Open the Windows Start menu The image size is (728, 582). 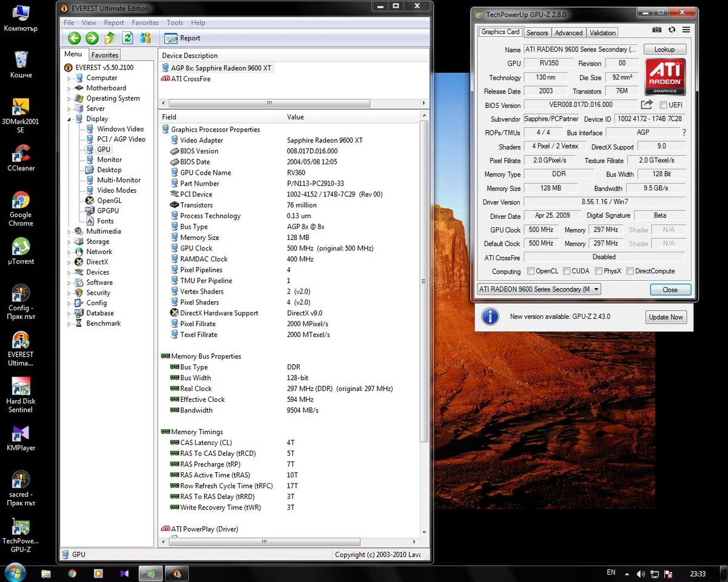(x=15, y=572)
